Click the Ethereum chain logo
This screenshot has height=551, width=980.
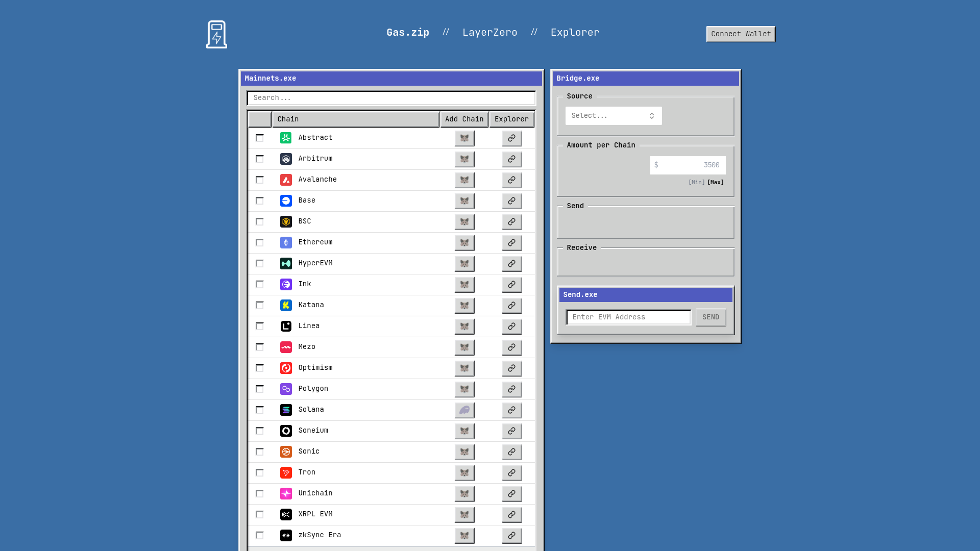coord(286,243)
